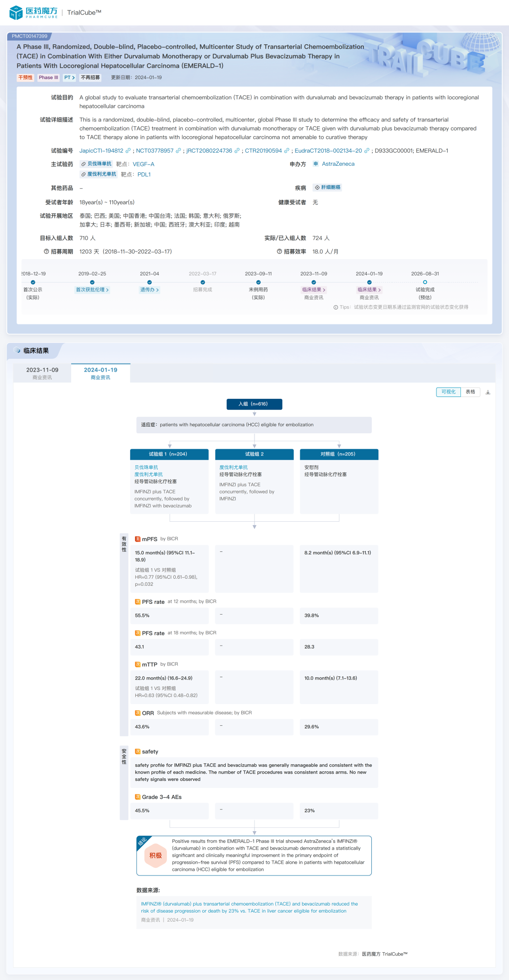
Task: Select the 2024-01-19 results tab
Action: [x=100, y=373]
